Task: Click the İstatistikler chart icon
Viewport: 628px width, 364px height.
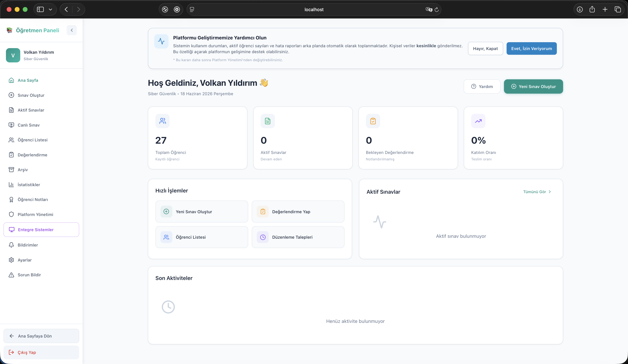Action: point(11,184)
